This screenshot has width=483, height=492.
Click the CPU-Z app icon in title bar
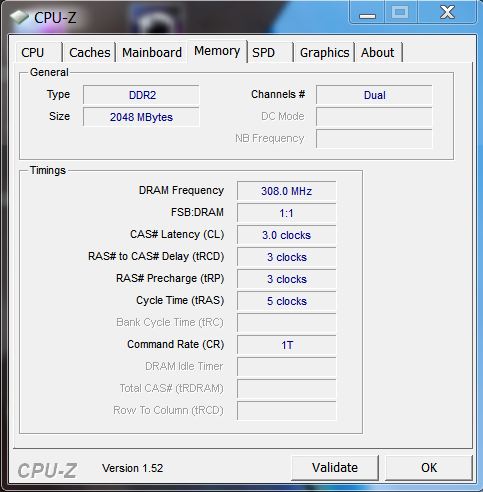coord(19,17)
